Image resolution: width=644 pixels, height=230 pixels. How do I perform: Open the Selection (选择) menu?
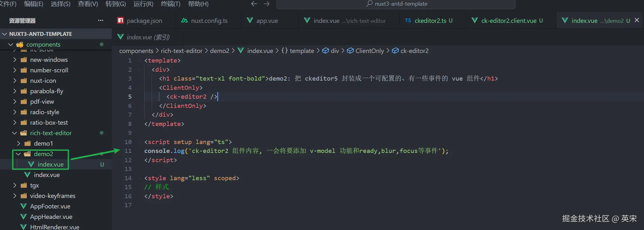point(60,4)
